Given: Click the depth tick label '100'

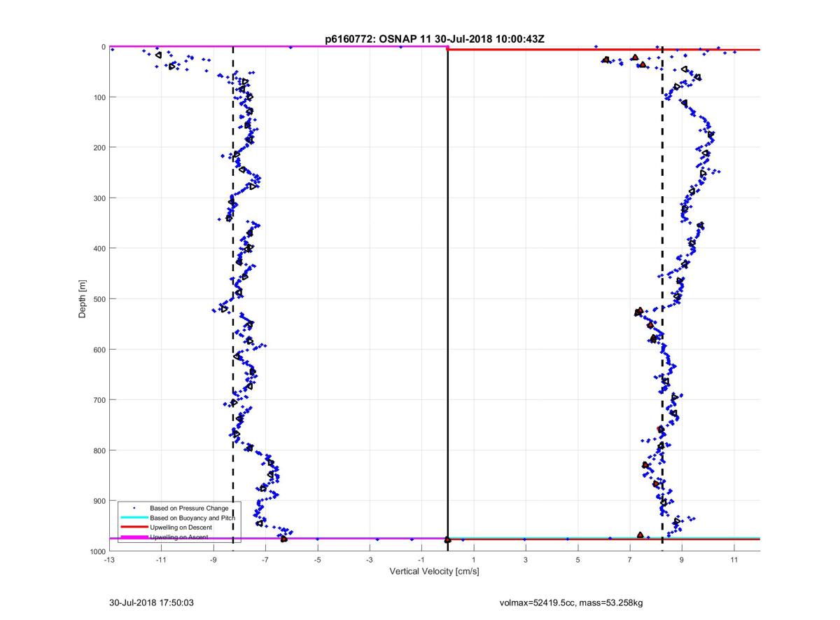Looking at the screenshot, I should click(x=99, y=97).
